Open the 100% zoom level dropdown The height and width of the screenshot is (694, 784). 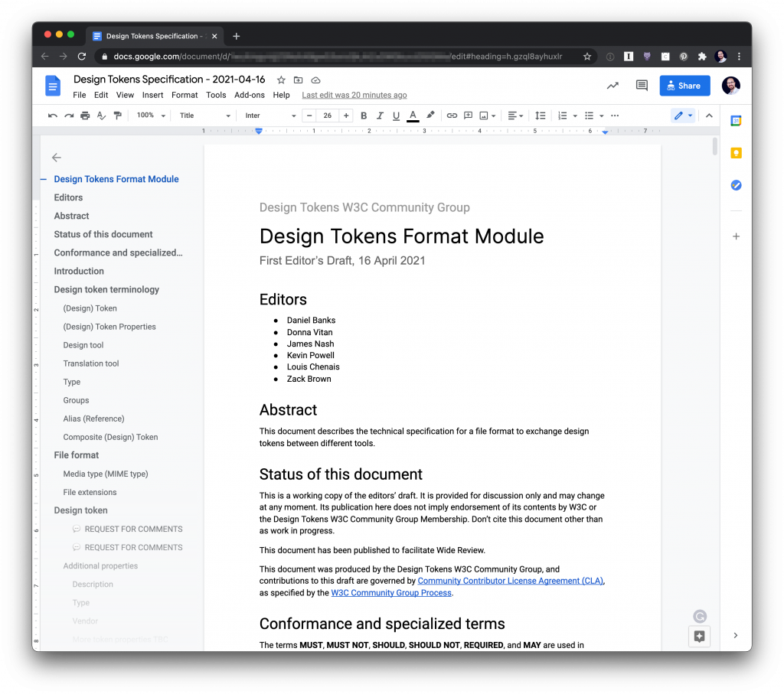coord(149,116)
